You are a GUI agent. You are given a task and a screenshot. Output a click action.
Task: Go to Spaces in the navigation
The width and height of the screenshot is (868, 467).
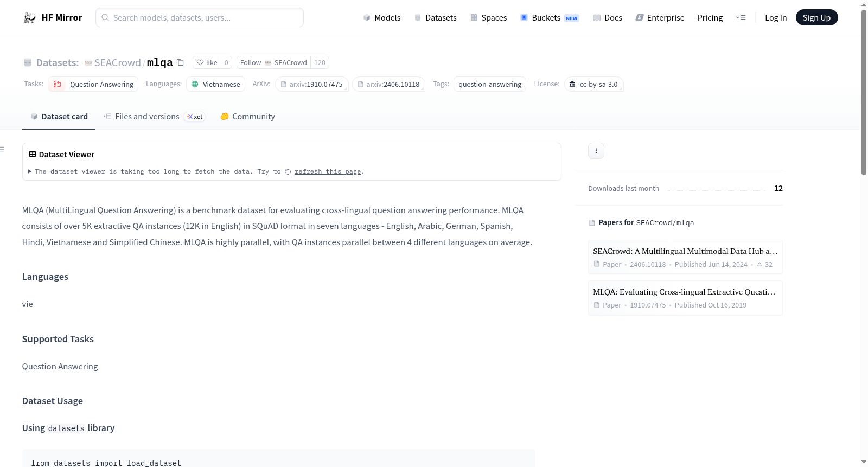pos(488,18)
